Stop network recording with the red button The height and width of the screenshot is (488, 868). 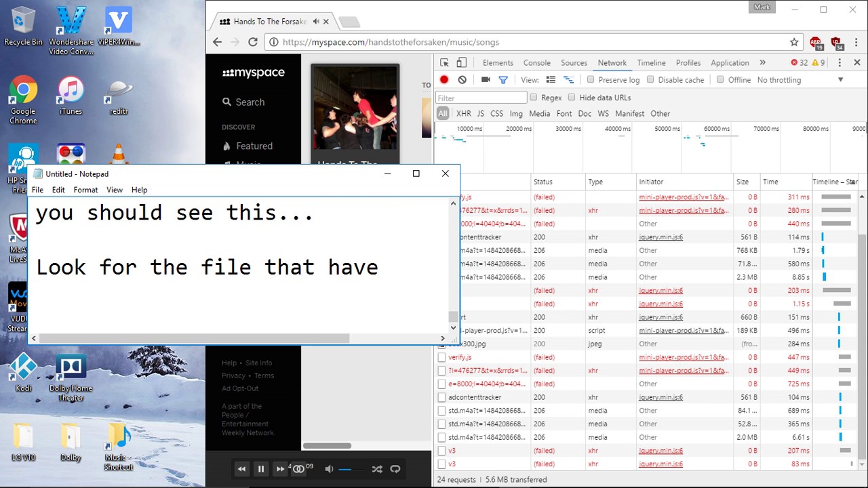click(444, 80)
